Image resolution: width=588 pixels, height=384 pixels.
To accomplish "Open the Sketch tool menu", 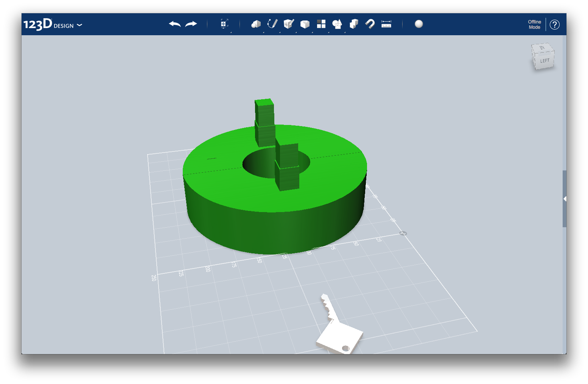I will [272, 24].
